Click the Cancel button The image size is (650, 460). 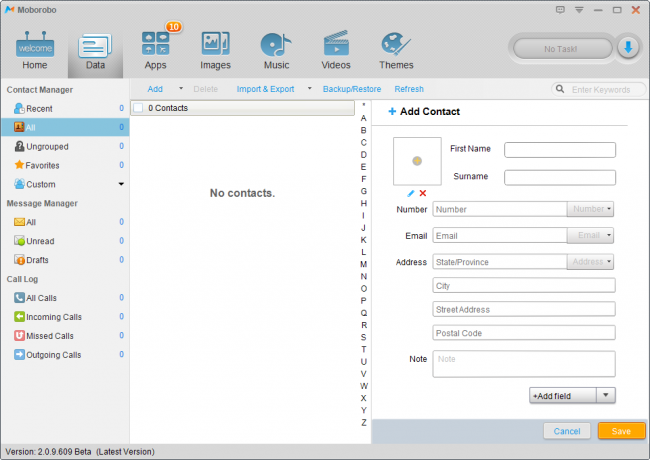(x=567, y=431)
